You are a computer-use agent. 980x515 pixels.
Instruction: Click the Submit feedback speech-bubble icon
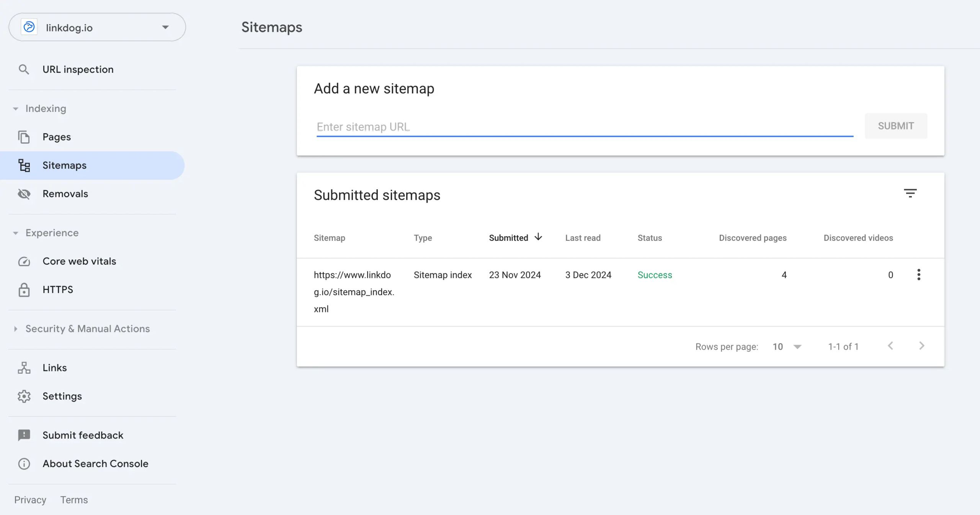click(x=24, y=435)
